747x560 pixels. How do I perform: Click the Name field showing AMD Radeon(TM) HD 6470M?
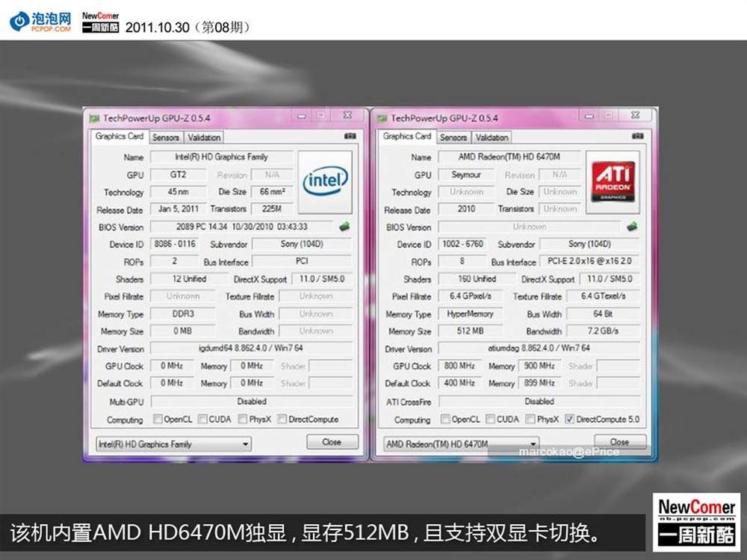509,157
